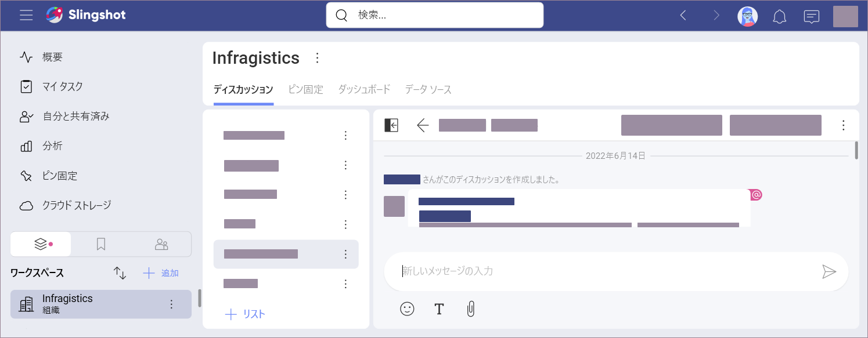Open options menu beside Infragistics title
Image resolution: width=868 pixels, height=338 pixels.
pyautogui.click(x=317, y=58)
